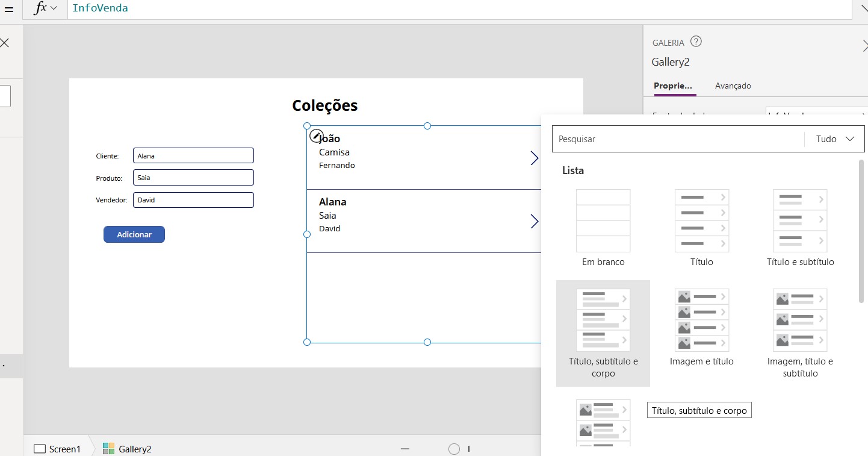
Task: Click the Produto input containing Saia
Action: pos(193,178)
